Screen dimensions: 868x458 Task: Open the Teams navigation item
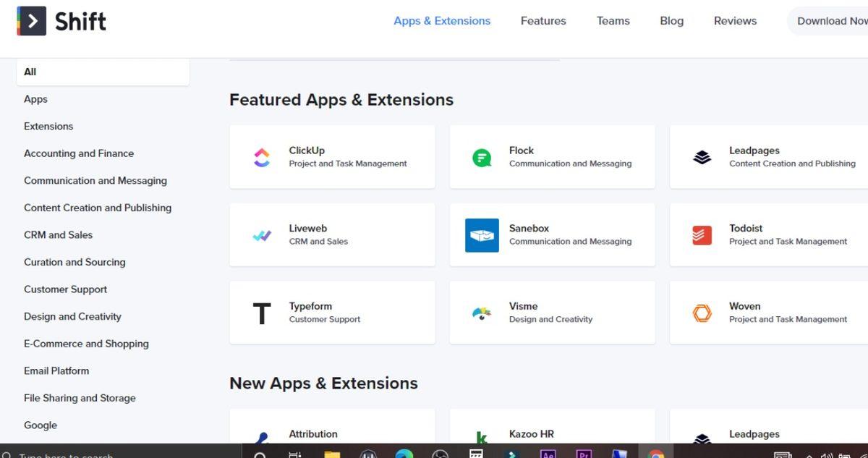click(x=613, y=21)
